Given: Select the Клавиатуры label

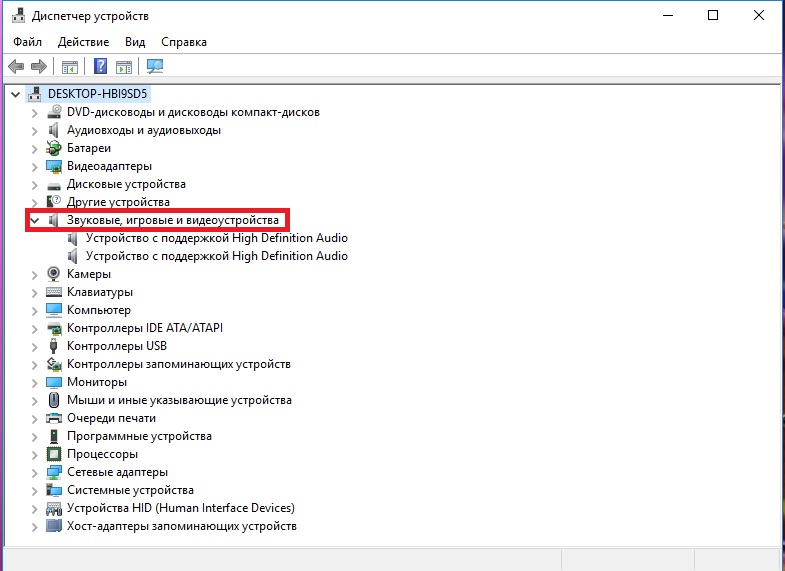Looking at the screenshot, I should click(100, 292).
